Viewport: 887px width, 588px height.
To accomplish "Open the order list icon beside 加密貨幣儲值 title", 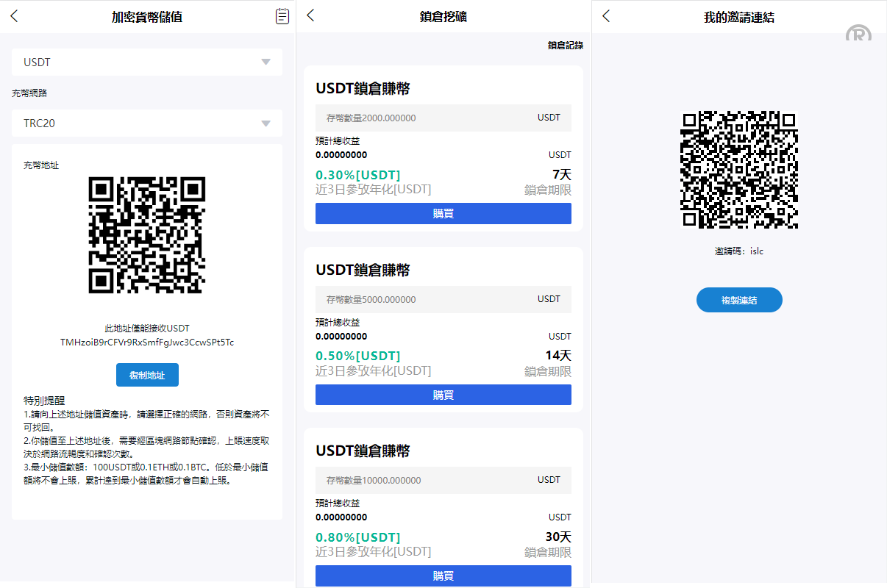I will [282, 15].
